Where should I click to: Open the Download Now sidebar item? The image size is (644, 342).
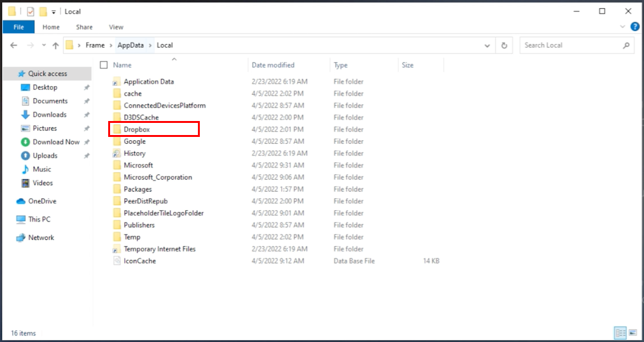(x=56, y=142)
